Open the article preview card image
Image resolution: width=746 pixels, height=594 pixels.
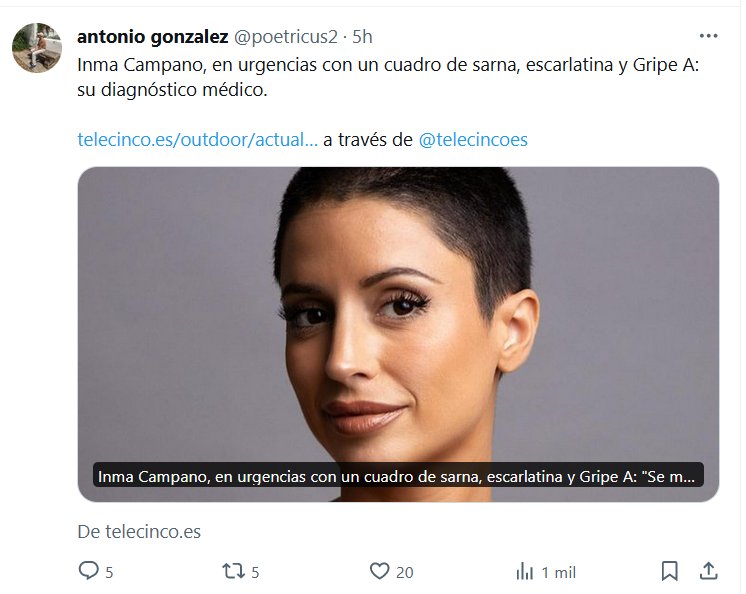click(398, 314)
